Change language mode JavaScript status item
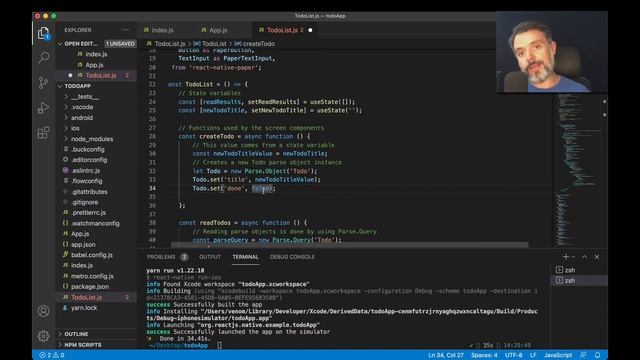640x360 pixels. [558, 355]
